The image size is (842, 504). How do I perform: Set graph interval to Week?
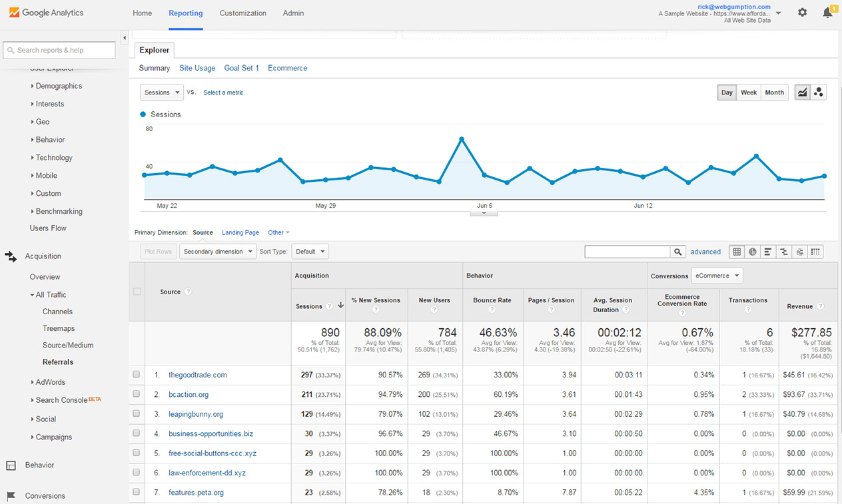(749, 93)
